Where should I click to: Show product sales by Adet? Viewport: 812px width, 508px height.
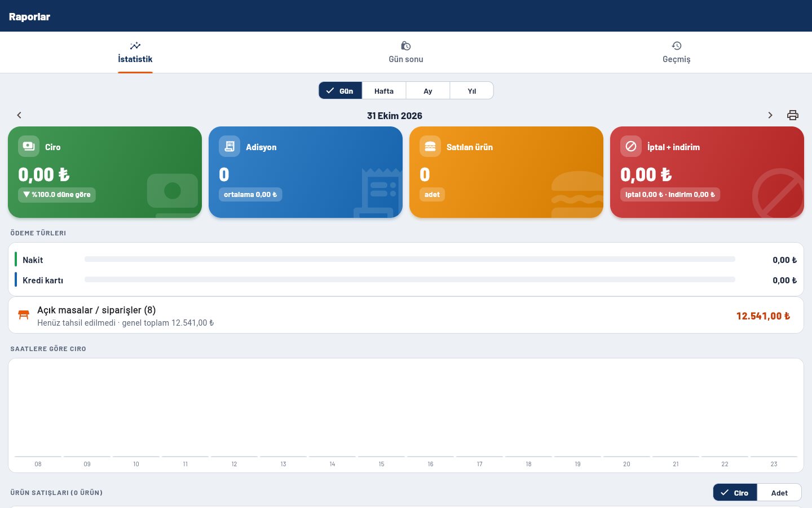pyautogui.click(x=779, y=493)
